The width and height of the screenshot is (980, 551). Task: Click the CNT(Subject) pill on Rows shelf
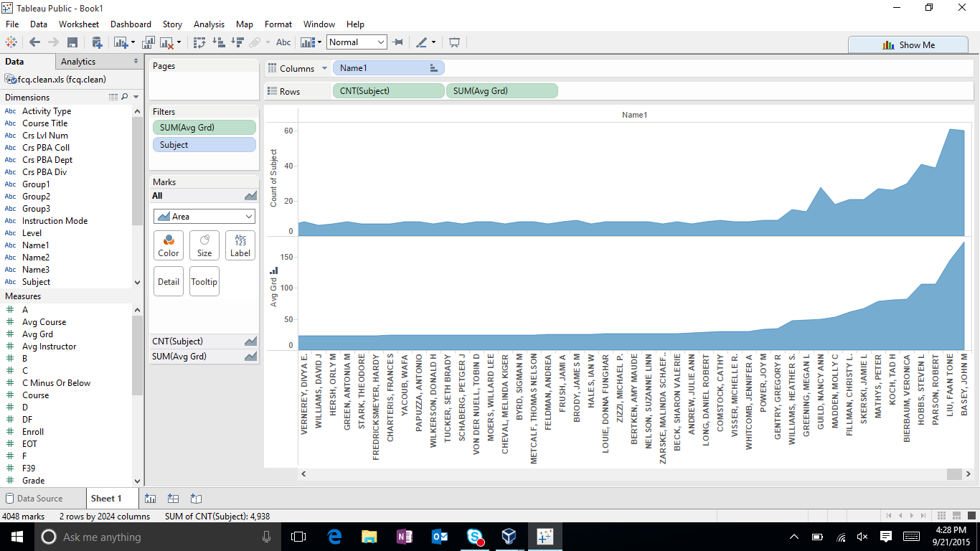point(389,91)
